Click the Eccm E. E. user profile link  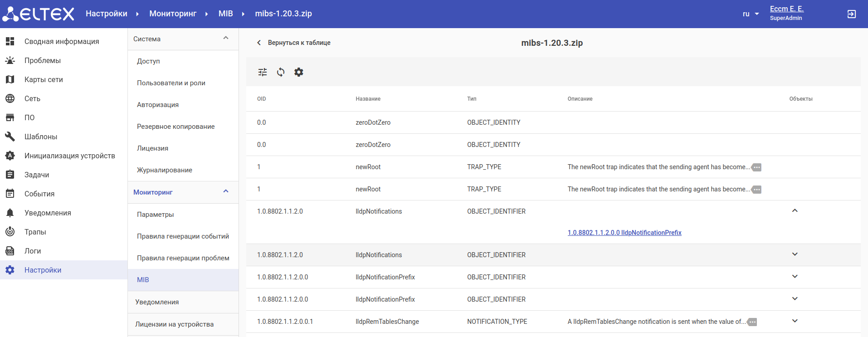786,9
